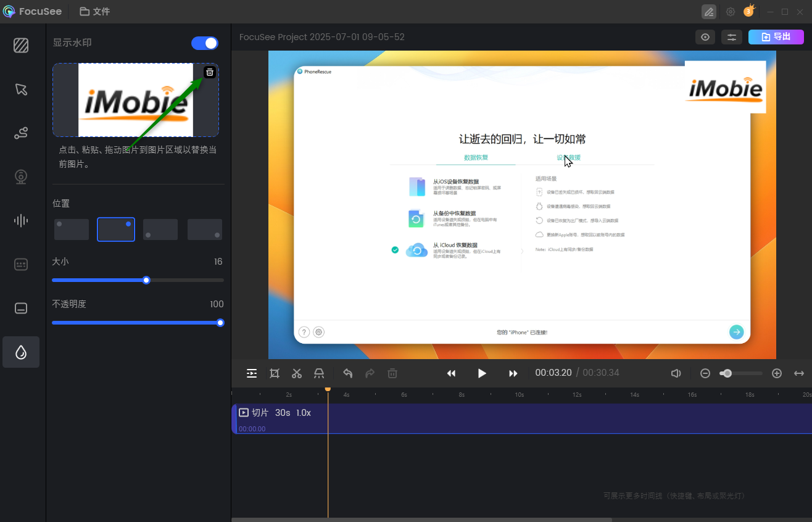
Task: Click the 8s mark on timeline ruler
Action: (462, 394)
